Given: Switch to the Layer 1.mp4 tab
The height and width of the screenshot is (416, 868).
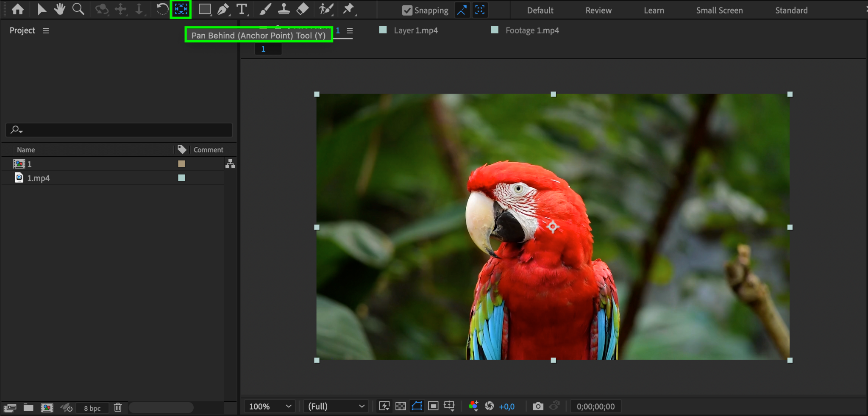Looking at the screenshot, I should tap(415, 31).
